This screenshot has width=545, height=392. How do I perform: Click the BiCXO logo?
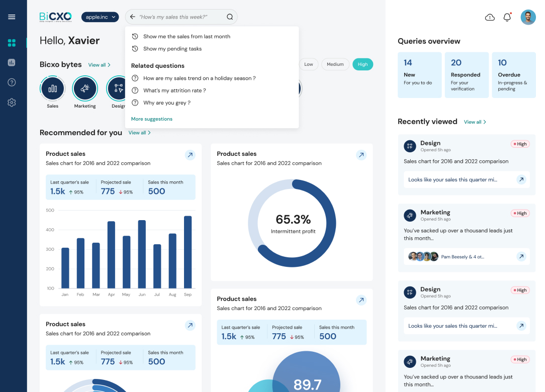click(56, 17)
